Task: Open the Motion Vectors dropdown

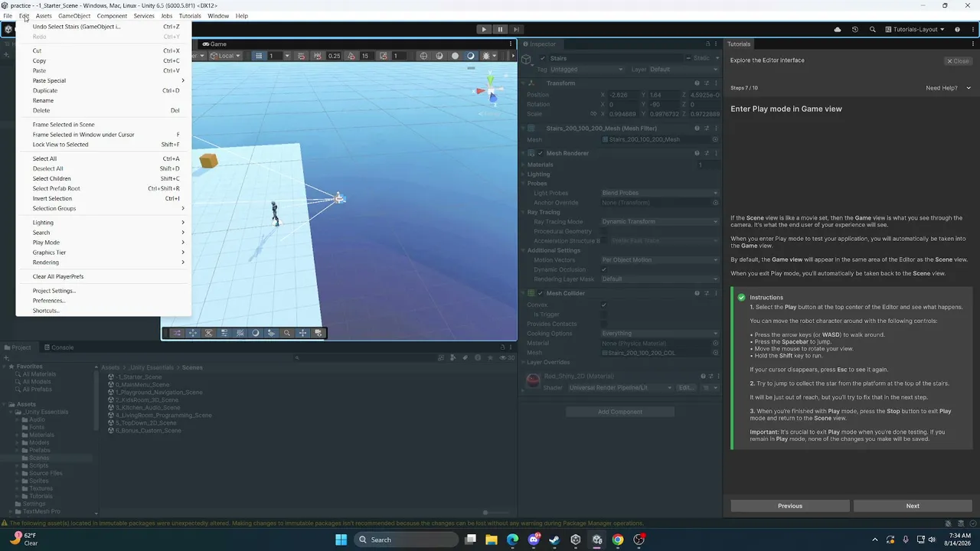Action: (x=660, y=260)
